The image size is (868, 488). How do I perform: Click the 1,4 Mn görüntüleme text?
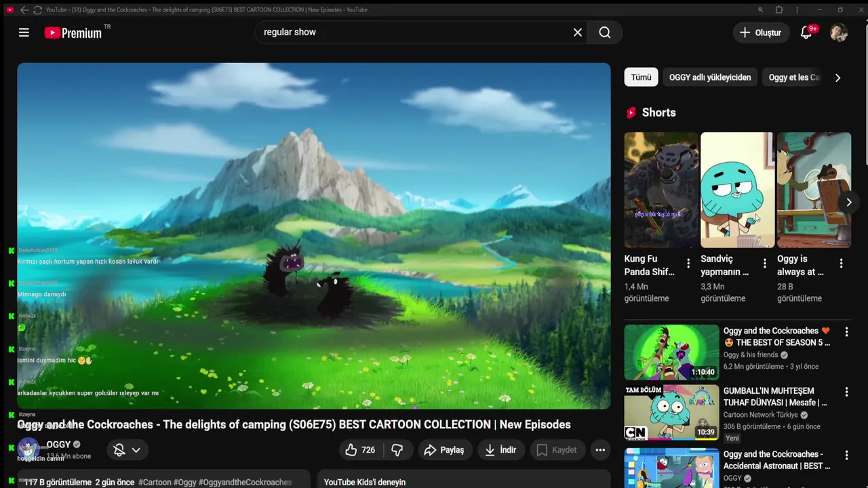[647, 293]
